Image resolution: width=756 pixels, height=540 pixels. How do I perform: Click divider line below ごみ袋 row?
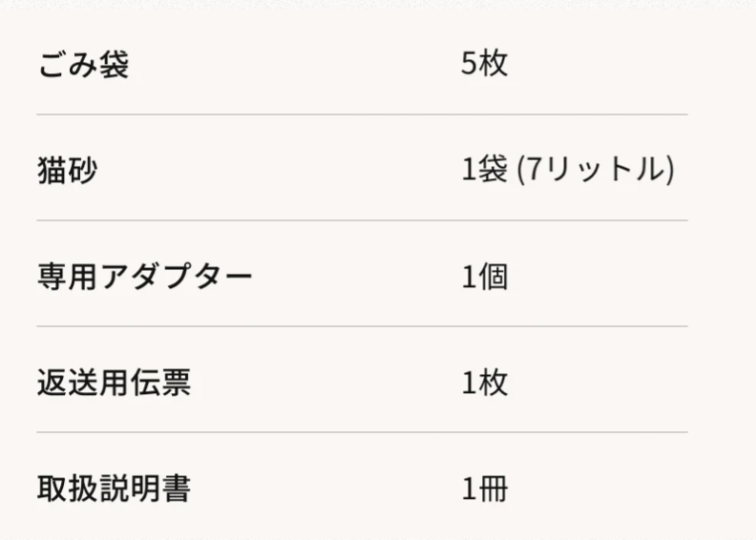point(362,114)
